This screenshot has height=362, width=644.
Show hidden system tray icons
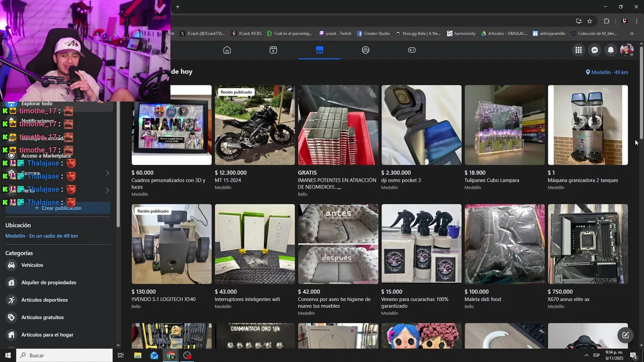586,355
